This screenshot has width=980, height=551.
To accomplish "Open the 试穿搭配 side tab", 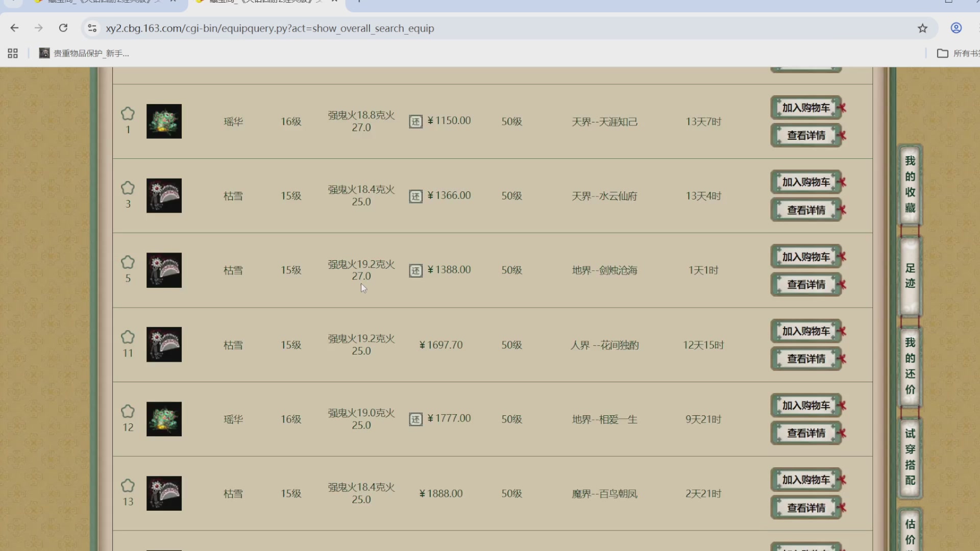I will coord(910,457).
